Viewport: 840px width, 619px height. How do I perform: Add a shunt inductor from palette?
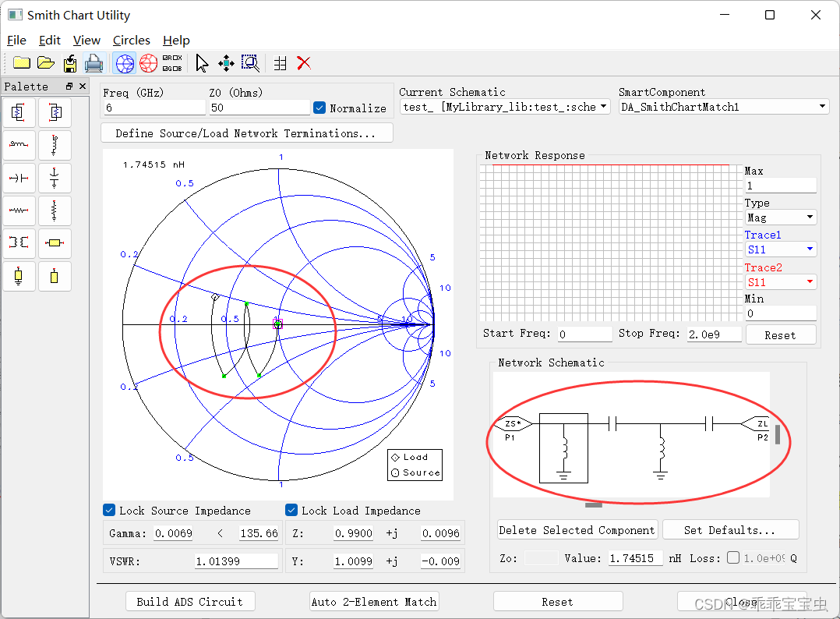(x=55, y=145)
